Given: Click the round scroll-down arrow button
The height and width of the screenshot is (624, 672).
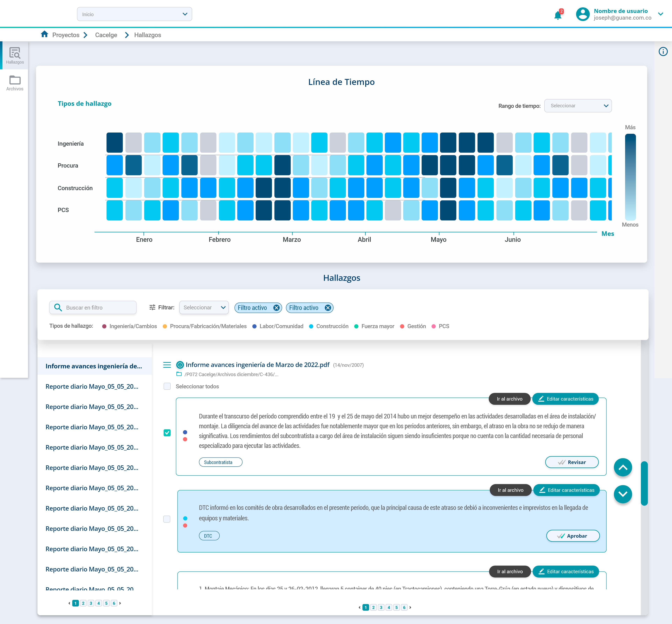Looking at the screenshot, I should coord(623,494).
